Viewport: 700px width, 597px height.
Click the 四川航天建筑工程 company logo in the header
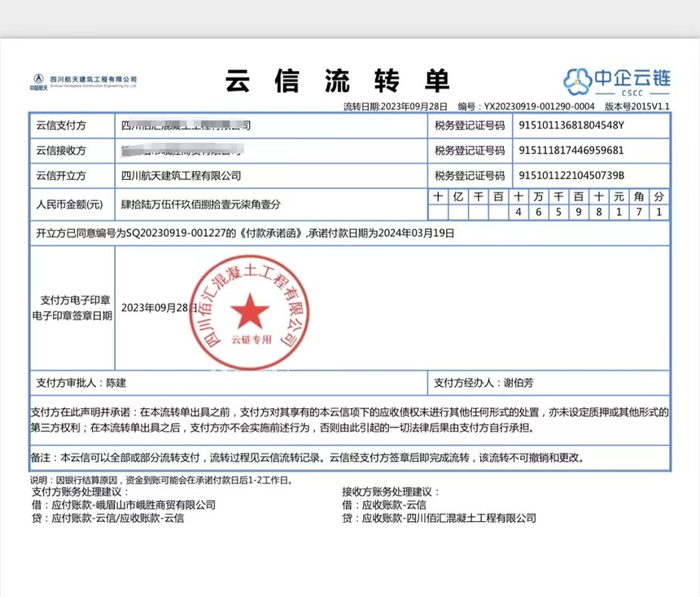(x=84, y=81)
